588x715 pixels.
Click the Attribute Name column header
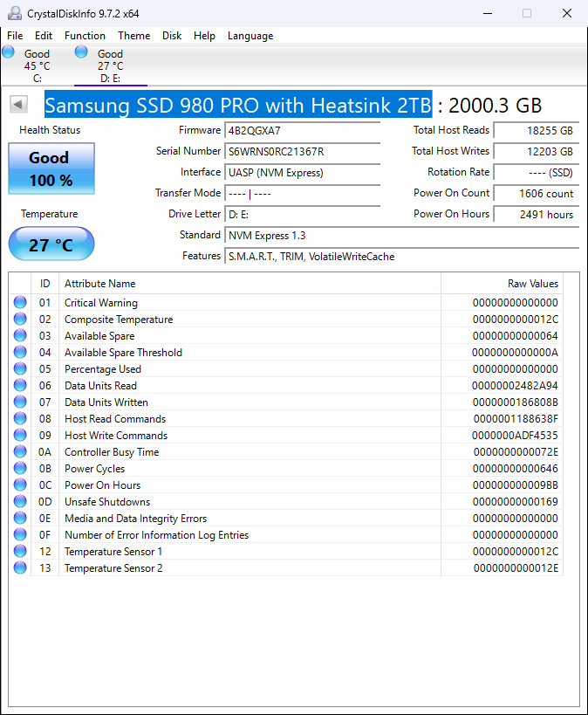[250, 284]
